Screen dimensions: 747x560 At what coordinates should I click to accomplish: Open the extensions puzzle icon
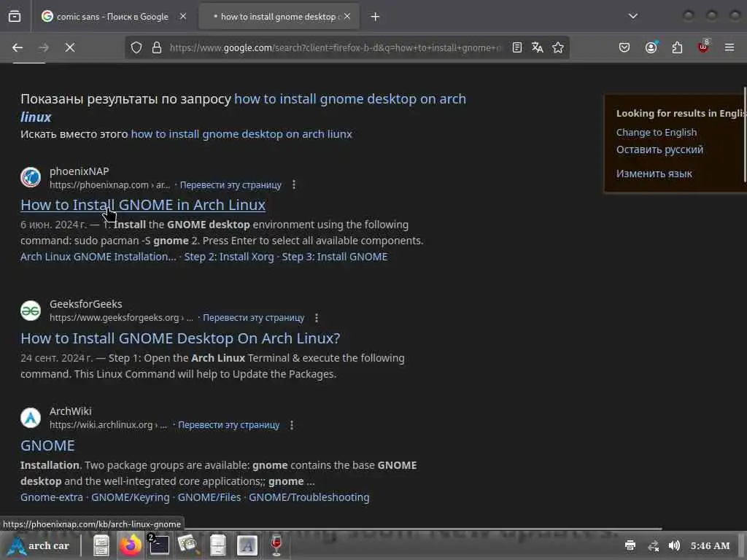677,47
